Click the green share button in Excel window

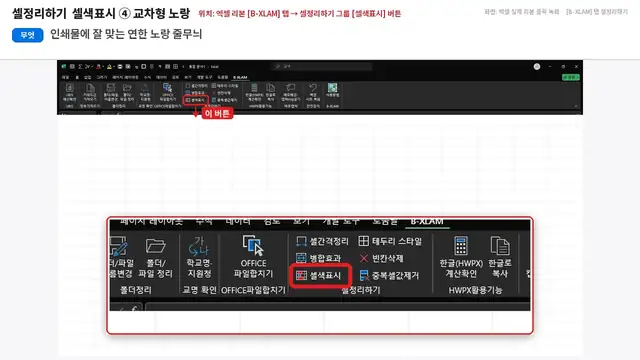(571, 77)
